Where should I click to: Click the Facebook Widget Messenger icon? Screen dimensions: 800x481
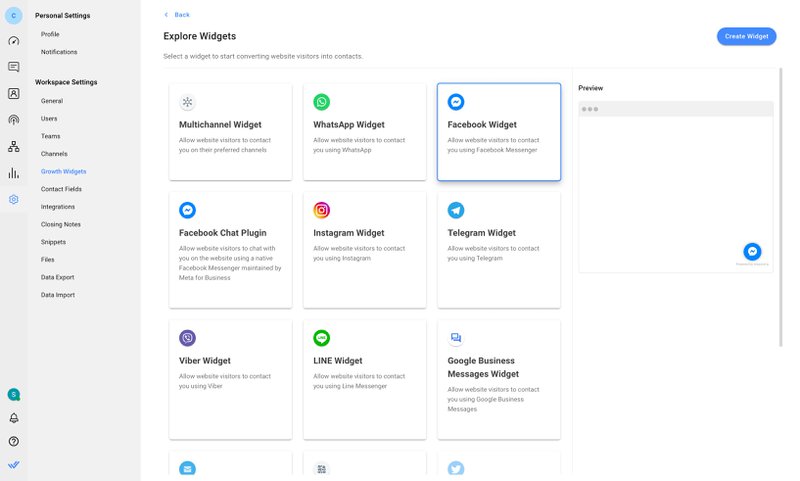pyautogui.click(x=456, y=102)
